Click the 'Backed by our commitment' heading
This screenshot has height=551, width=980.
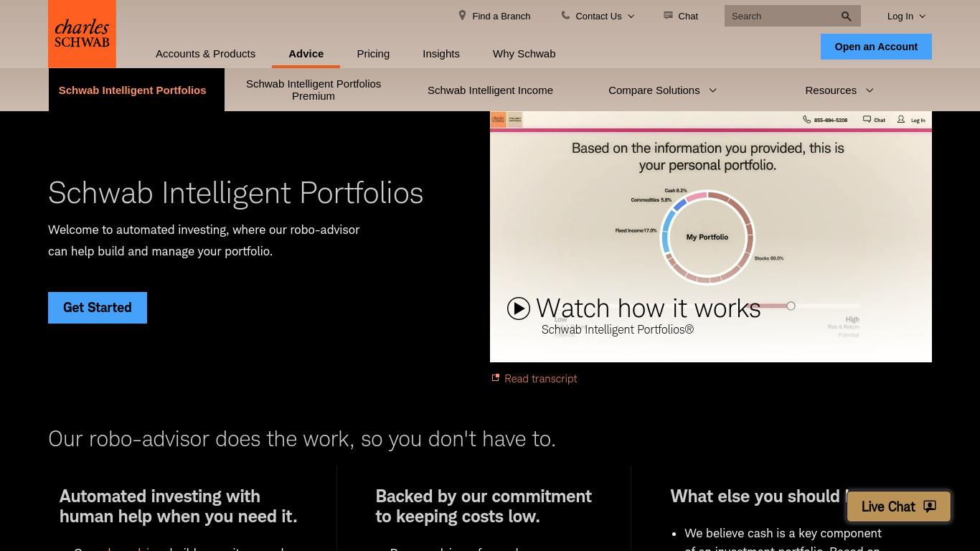pyautogui.click(x=484, y=507)
